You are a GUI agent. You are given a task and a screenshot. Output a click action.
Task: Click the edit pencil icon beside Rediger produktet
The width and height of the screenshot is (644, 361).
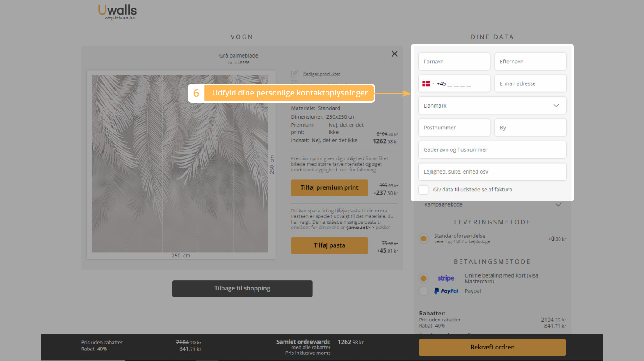[294, 74]
